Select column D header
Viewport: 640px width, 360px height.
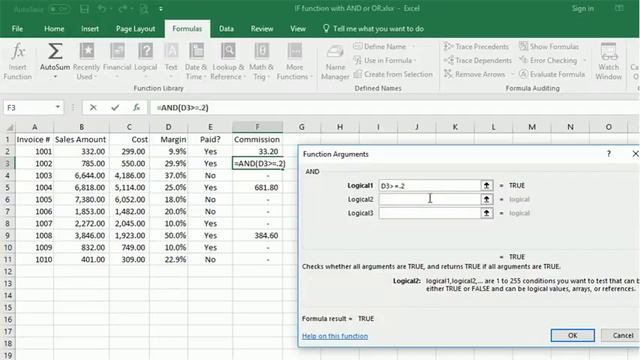point(168,127)
